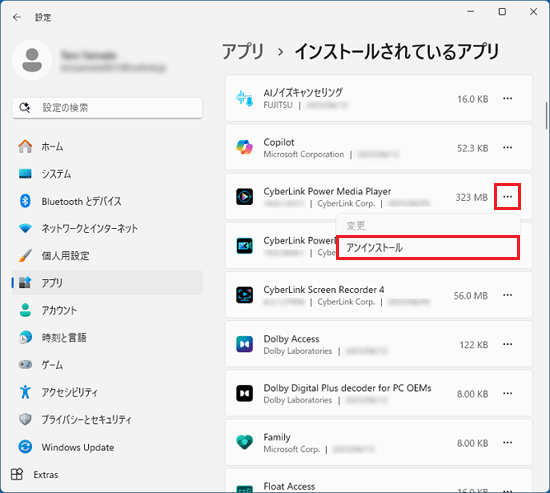Open the three-dot menu for Family
The image size is (550, 493).
coord(508,442)
